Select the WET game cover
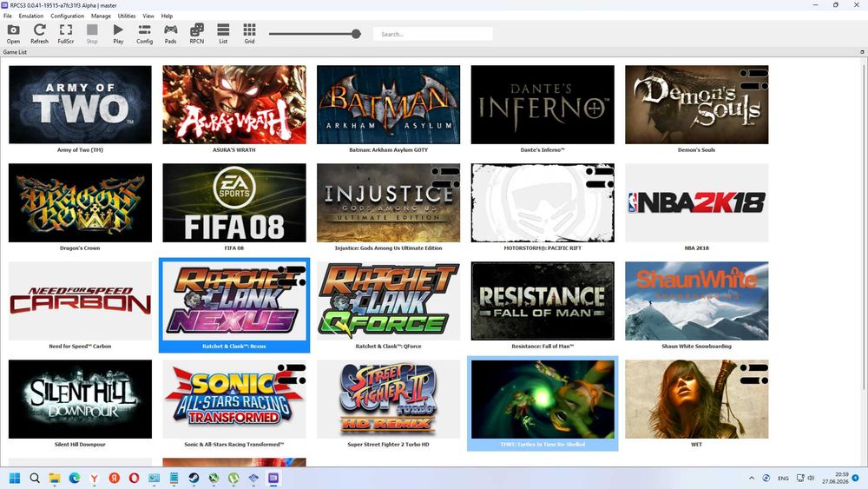The height and width of the screenshot is (489, 868). pyautogui.click(x=696, y=399)
